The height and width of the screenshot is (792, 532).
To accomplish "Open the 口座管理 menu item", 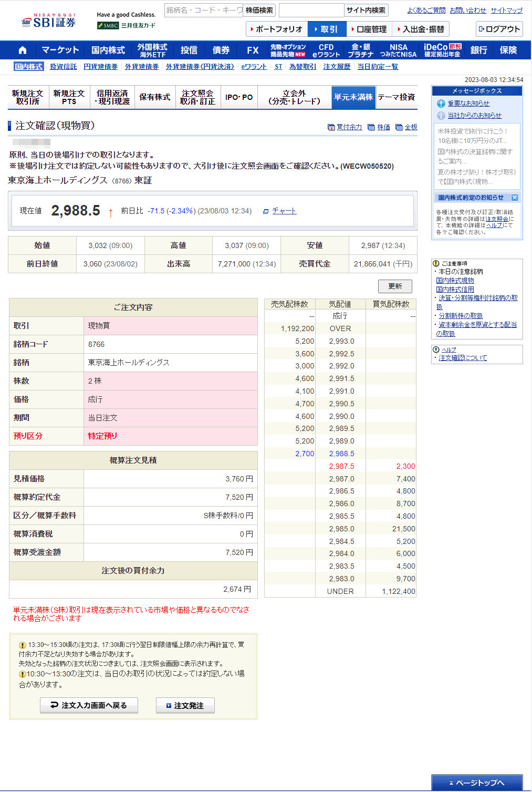I will click(x=369, y=29).
